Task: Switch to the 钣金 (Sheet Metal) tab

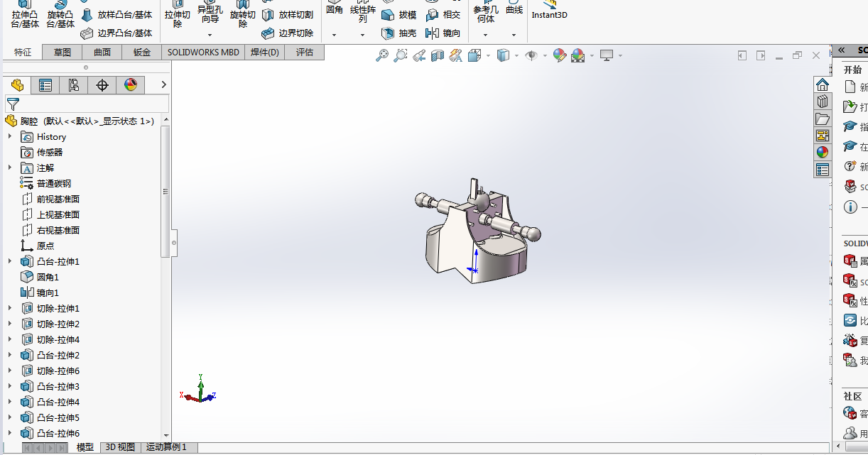Action: point(142,52)
